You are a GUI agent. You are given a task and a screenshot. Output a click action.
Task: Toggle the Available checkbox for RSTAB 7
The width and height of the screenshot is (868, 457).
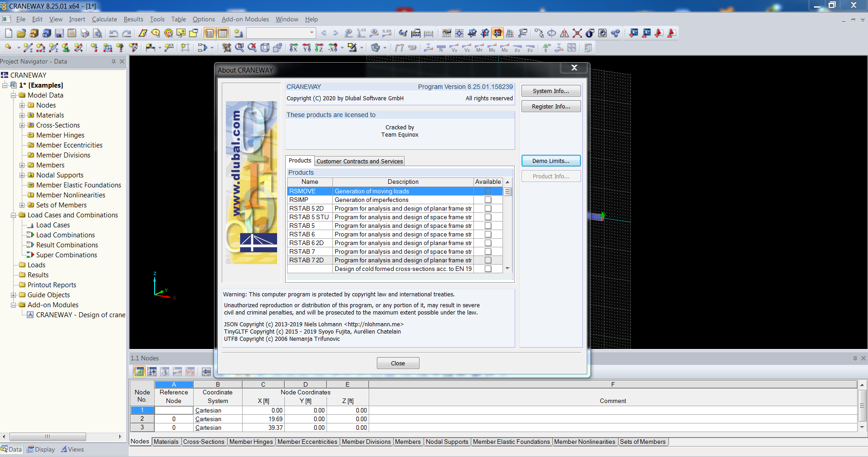pos(488,252)
